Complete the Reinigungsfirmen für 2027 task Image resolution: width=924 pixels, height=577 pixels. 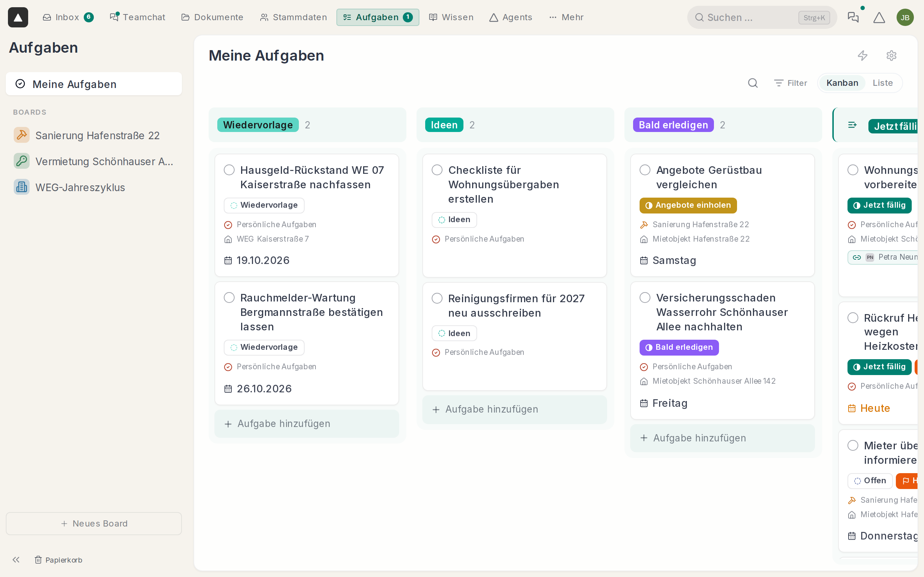coord(437,298)
